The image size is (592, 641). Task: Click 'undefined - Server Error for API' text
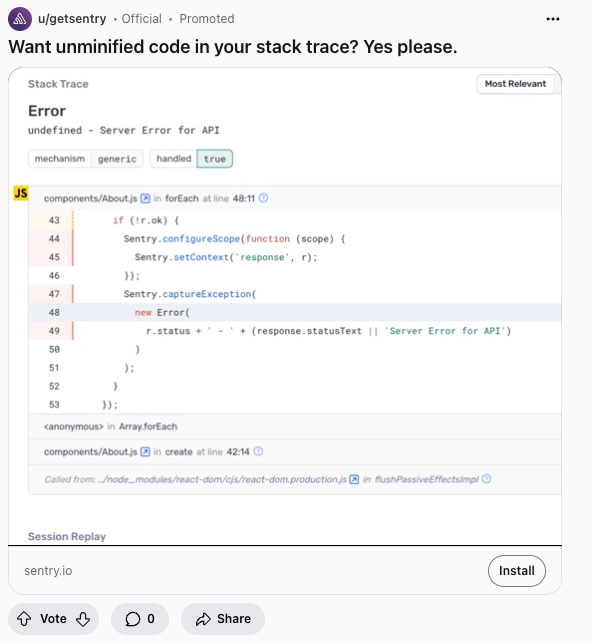point(123,130)
